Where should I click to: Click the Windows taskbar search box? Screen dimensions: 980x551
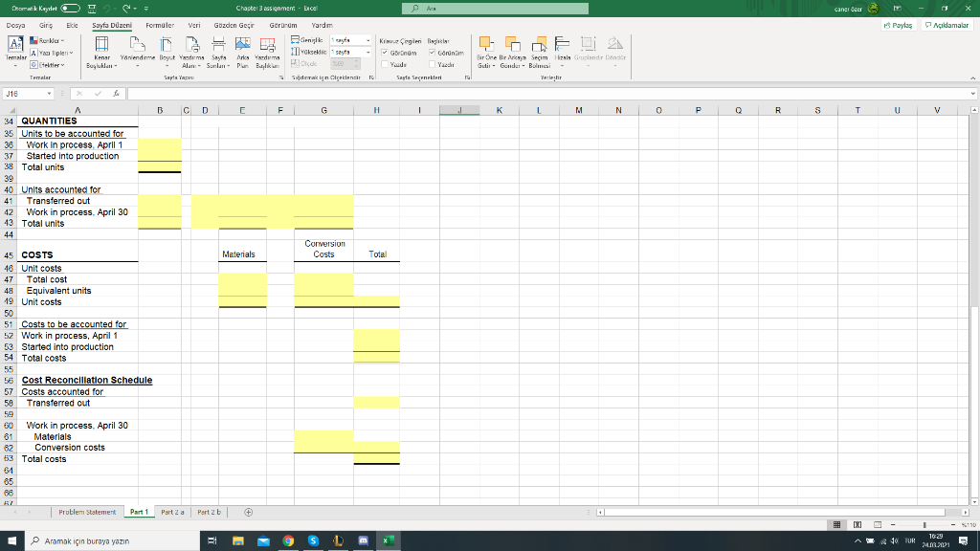(113, 540)
